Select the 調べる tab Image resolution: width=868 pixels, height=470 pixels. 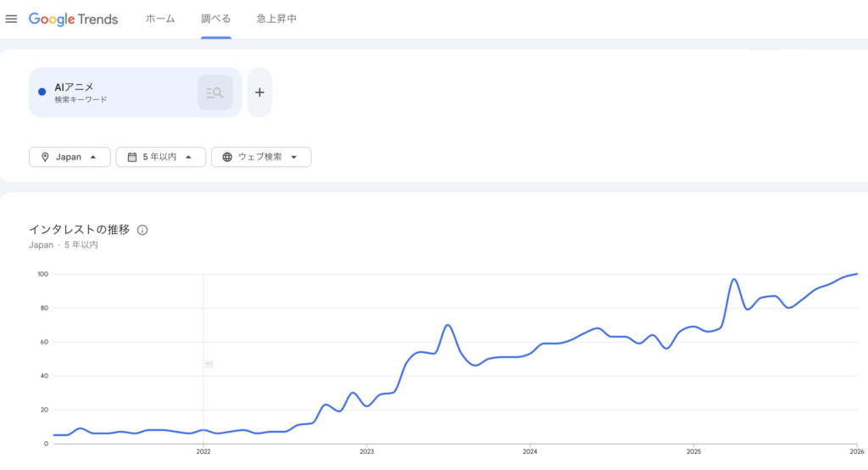click(216, 19)
